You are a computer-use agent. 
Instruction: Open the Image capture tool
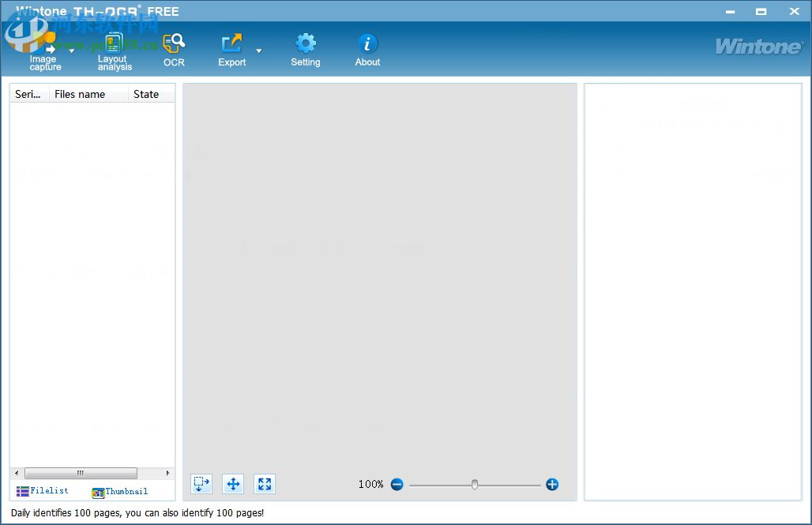point(45,52)
